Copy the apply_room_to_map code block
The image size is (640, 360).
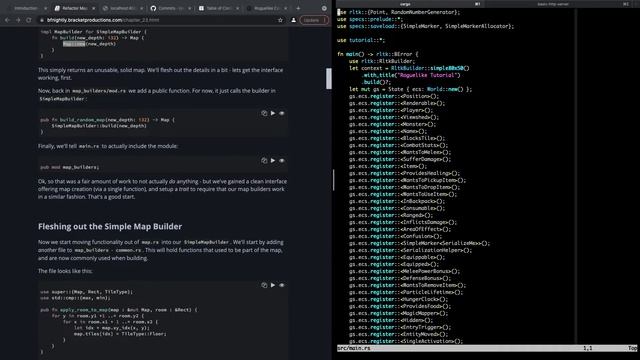[264, 285]
